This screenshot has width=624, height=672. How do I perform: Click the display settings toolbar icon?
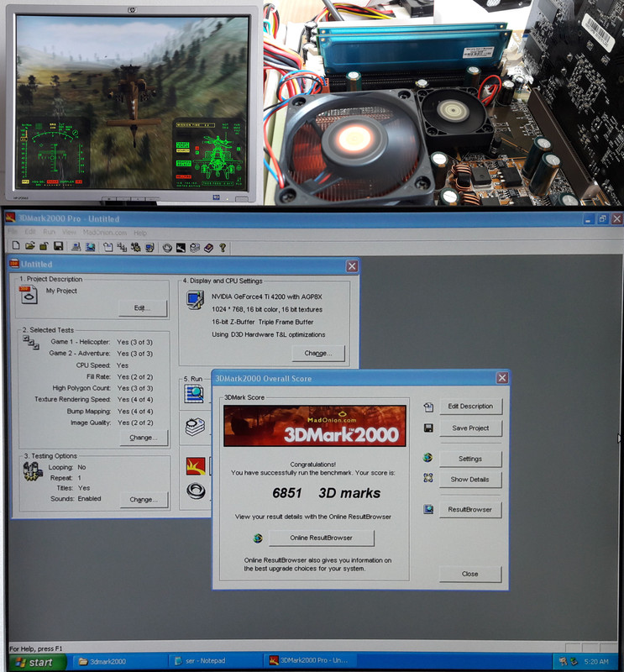pos(149,247)
